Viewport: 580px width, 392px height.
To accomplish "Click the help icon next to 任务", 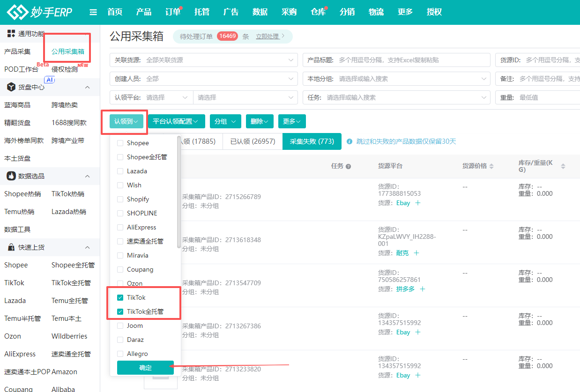I will 349,166.
